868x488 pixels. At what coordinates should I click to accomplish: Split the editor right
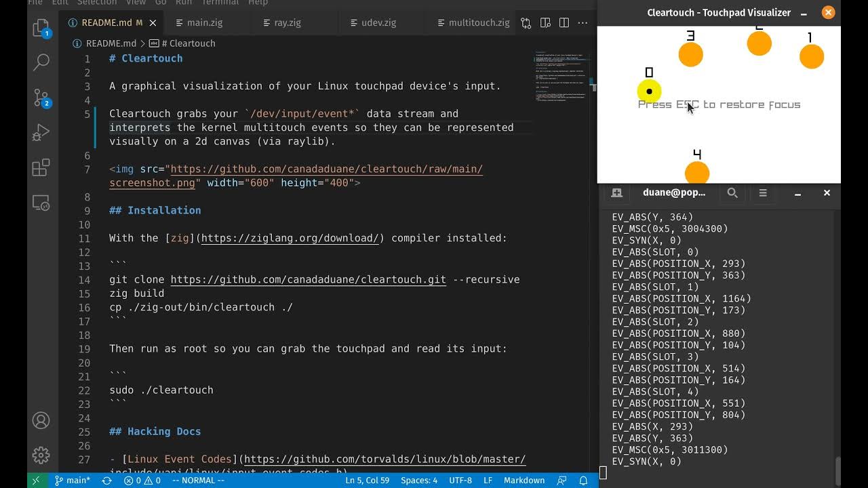point(564,23)
